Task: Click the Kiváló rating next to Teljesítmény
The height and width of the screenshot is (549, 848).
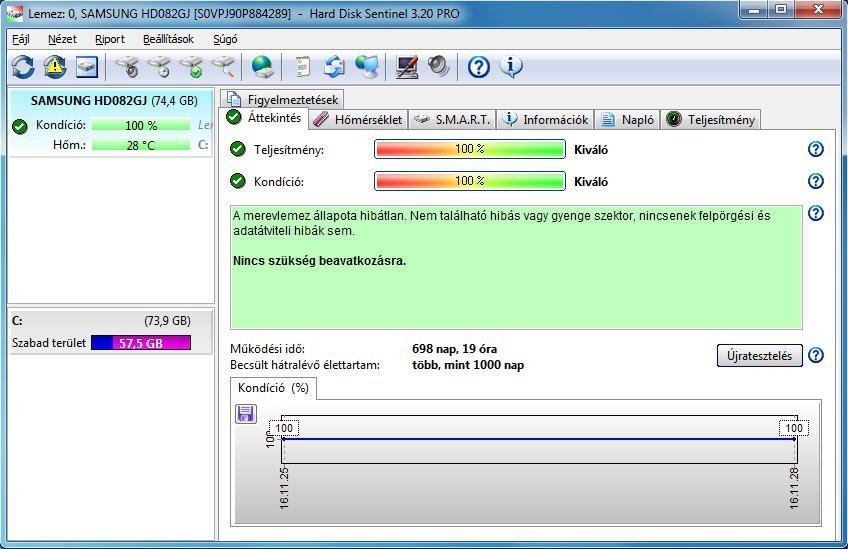Action: pos(591,150)
